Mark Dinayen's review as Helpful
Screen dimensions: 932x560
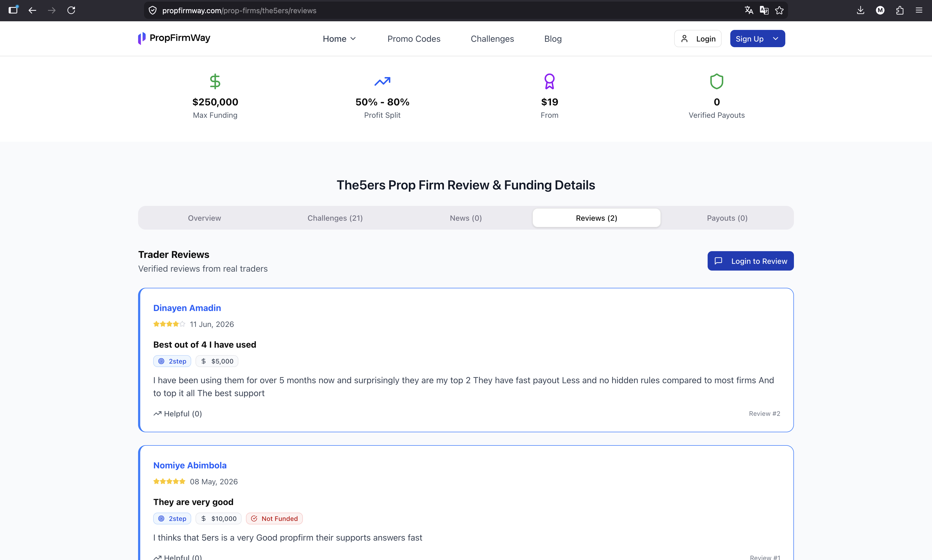pos(177,414)
